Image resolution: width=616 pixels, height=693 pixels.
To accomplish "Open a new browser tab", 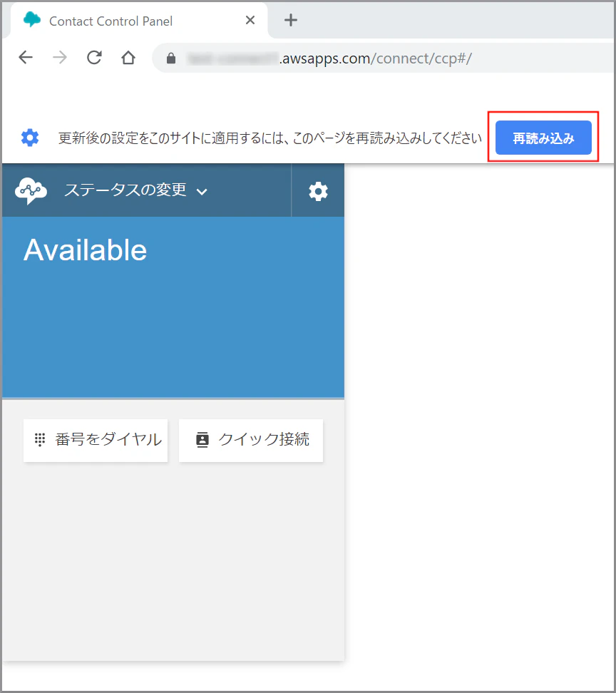I will pyautogui.click(x=290, y=21).
